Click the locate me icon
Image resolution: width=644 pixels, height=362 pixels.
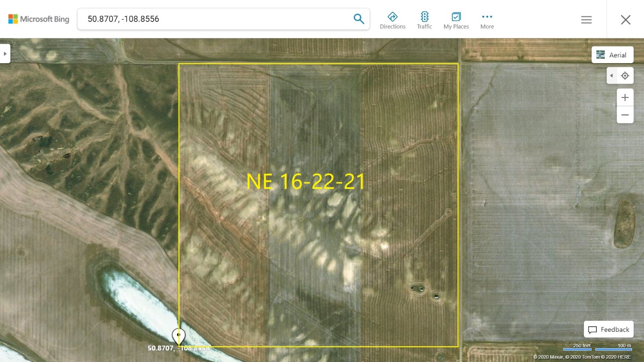625,76
